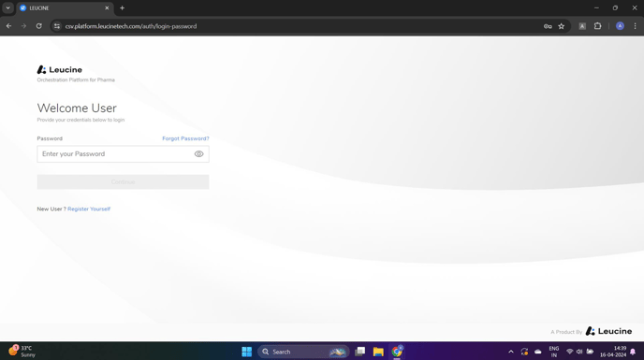Close the LEUCINE tab

pos(107,7)
